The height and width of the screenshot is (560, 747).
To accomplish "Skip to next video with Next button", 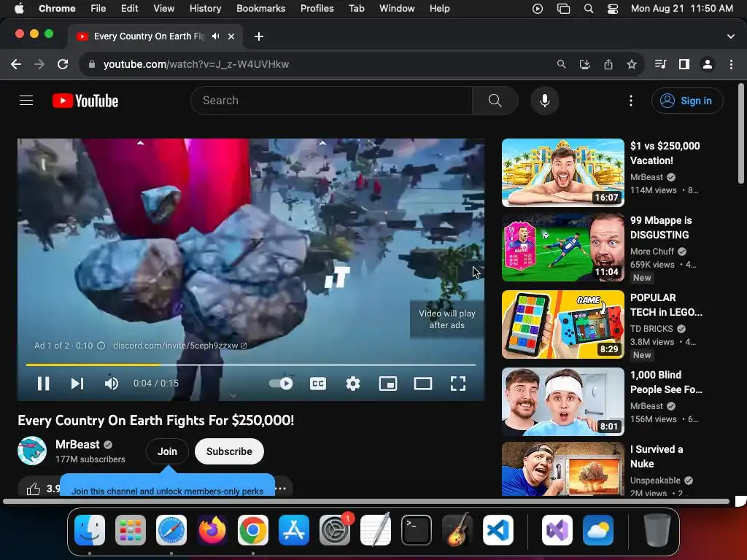I will point(77,384).
